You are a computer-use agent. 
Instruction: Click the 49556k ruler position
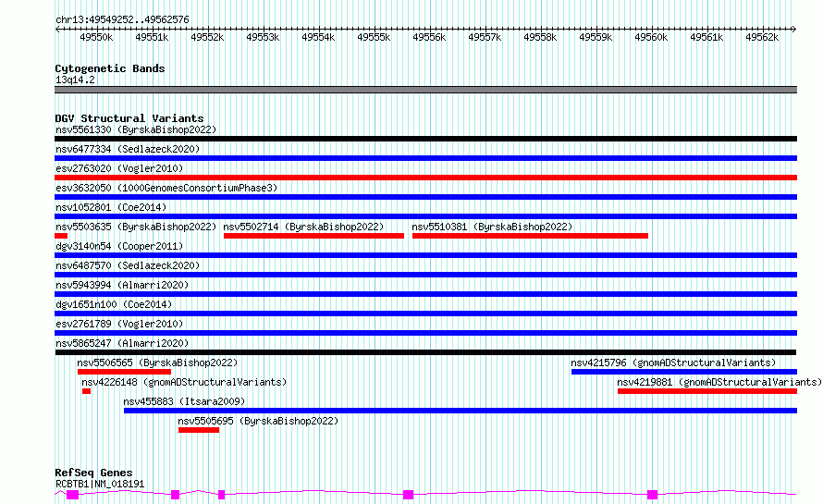coord(429,37)
